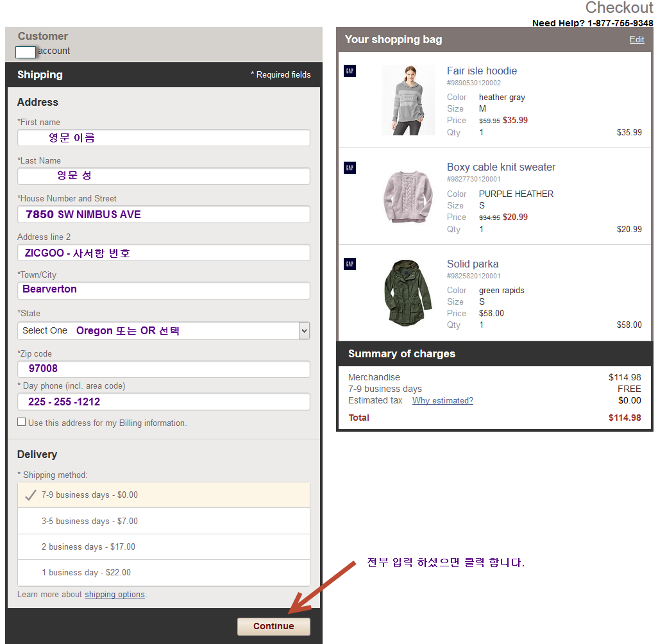Open the 'shipping options' link
Image resolution: width=658 pixels, height=644 pixels.
pos(115,595)
